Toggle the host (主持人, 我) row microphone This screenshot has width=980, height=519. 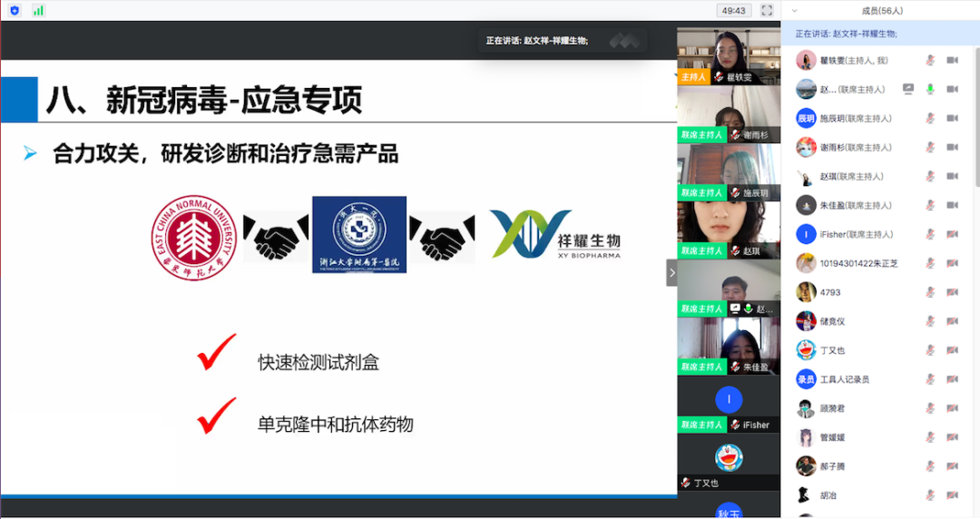click(930, 60)
